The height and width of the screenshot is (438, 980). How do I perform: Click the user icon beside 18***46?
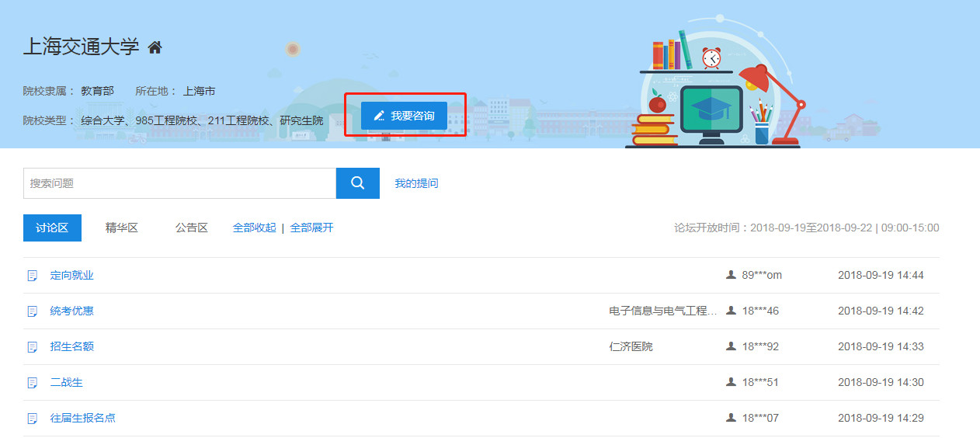pyautogui.click(x=731, y=311)
